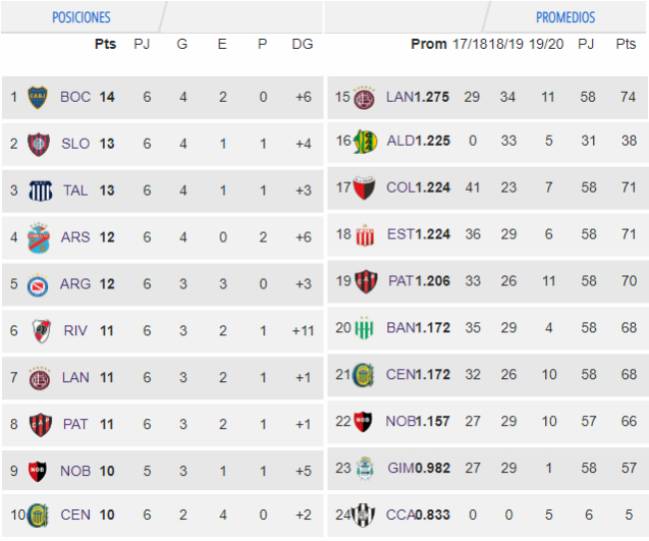The height and width of the screenshot is (541, 649).
Task: Open Argentinos Juniors crest in row five
Action: [x=38, y=286]
